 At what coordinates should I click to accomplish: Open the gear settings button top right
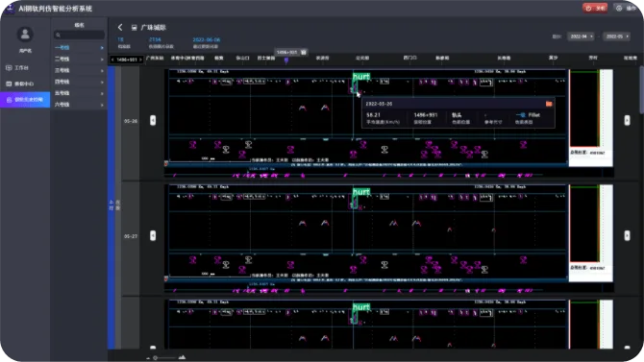(626, 9)
